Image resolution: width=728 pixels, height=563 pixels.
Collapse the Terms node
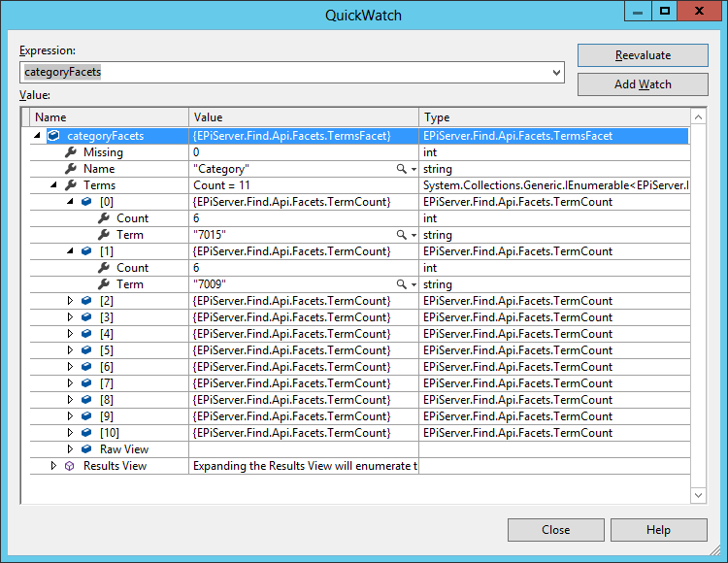(53, 185)
